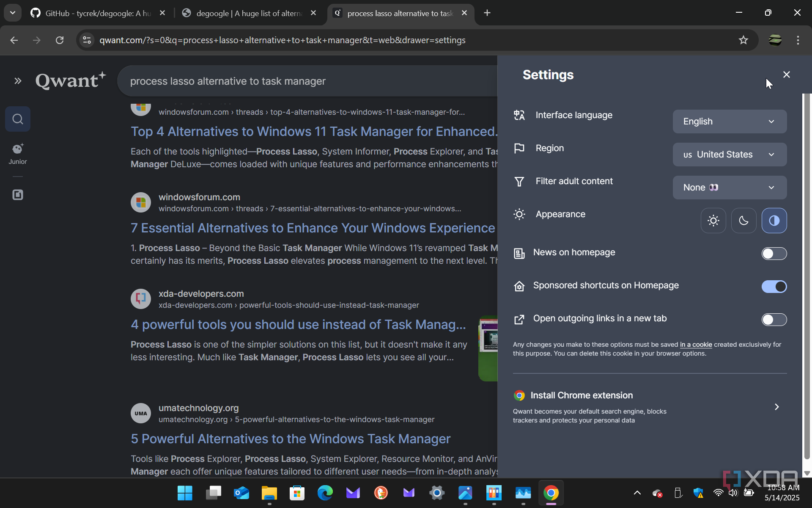Click the address bar URL
Screen dimensions: 812x508
coord(283,40)
